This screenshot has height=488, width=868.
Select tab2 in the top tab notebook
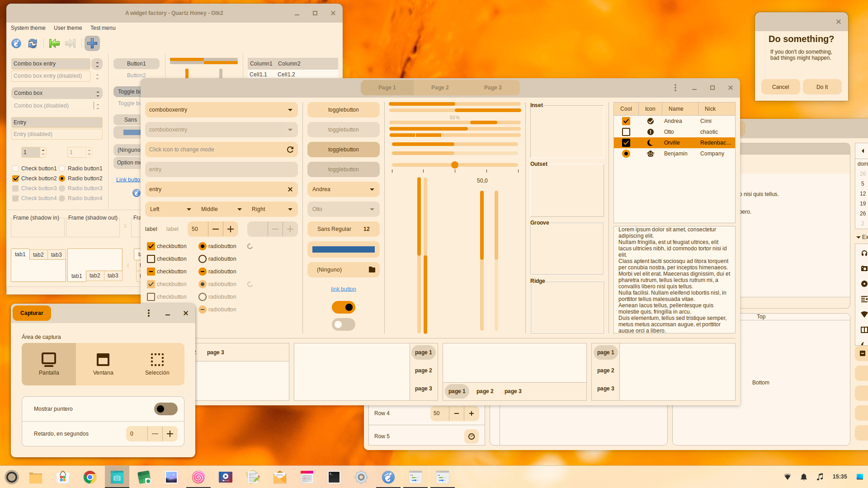coord(38,255)
